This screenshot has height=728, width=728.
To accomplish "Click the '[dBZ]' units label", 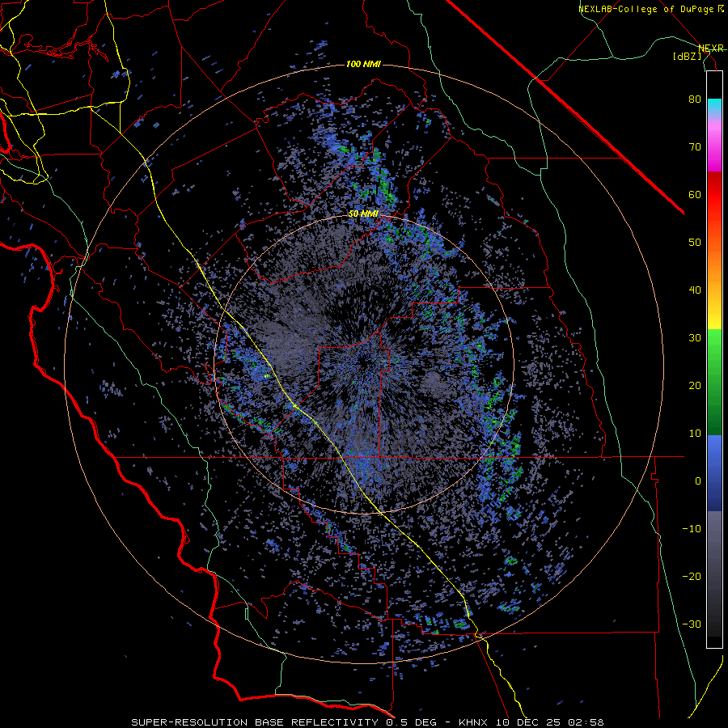I will pos(687,56).
